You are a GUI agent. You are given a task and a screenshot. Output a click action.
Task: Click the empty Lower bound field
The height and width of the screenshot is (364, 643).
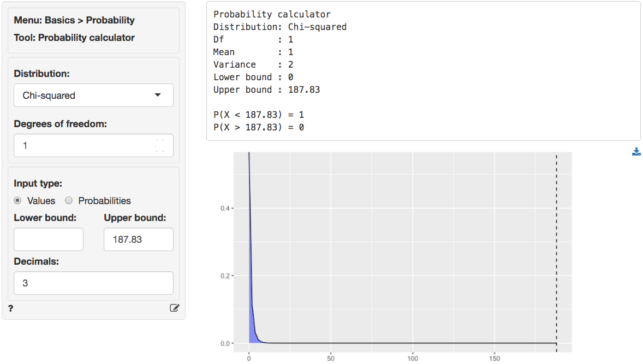click(48, 239)
